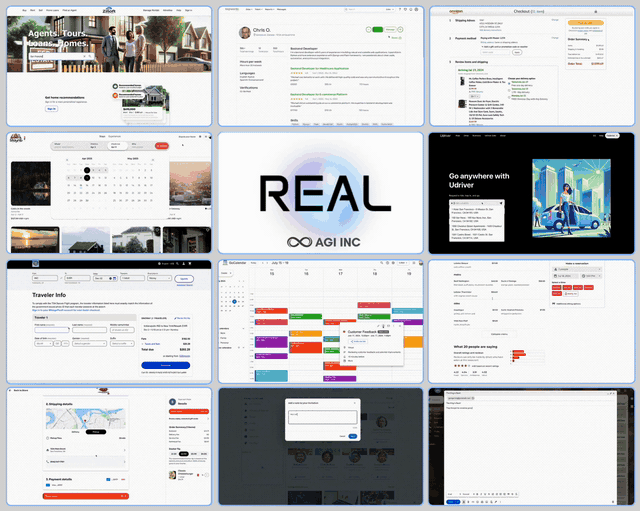This screenshot has width=640, height=511.
Task: Open the Home Loans menu on Zillow
Action: tap(52, 10)
